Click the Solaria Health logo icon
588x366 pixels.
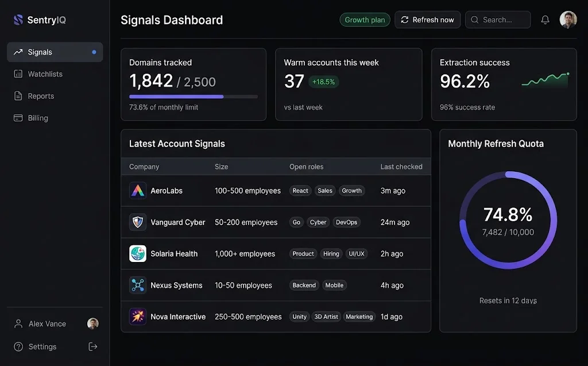point(138,254)
